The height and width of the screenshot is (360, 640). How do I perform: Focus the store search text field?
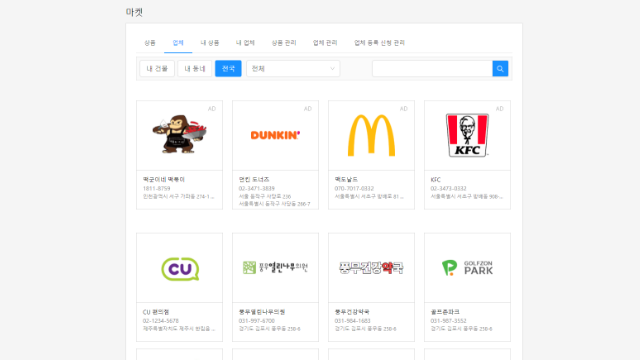click(x=432, y=69)
